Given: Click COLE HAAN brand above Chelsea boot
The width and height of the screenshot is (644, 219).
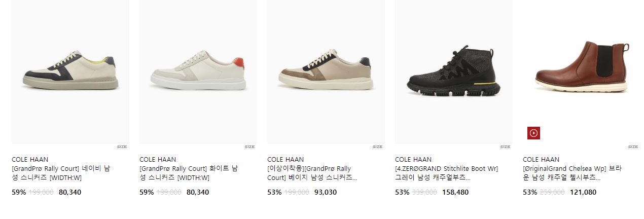Looking at the screenshot, I should coord(541,159).
